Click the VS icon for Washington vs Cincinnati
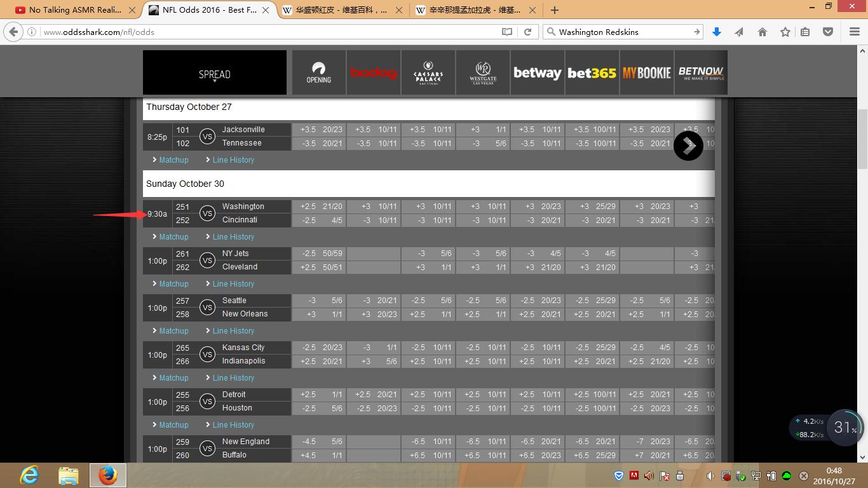The width and height of the screenshot is (868, 488). click(x=207, y=213)
